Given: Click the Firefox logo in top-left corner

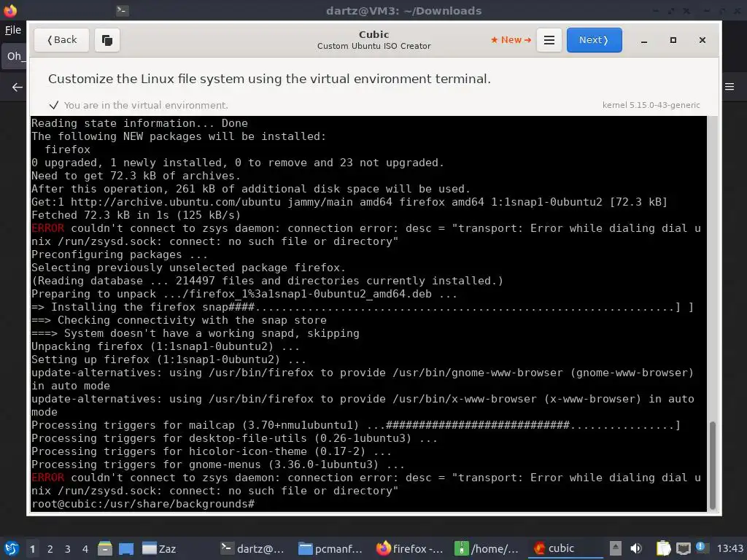Looking at the screenshot, I should (10, 9).
